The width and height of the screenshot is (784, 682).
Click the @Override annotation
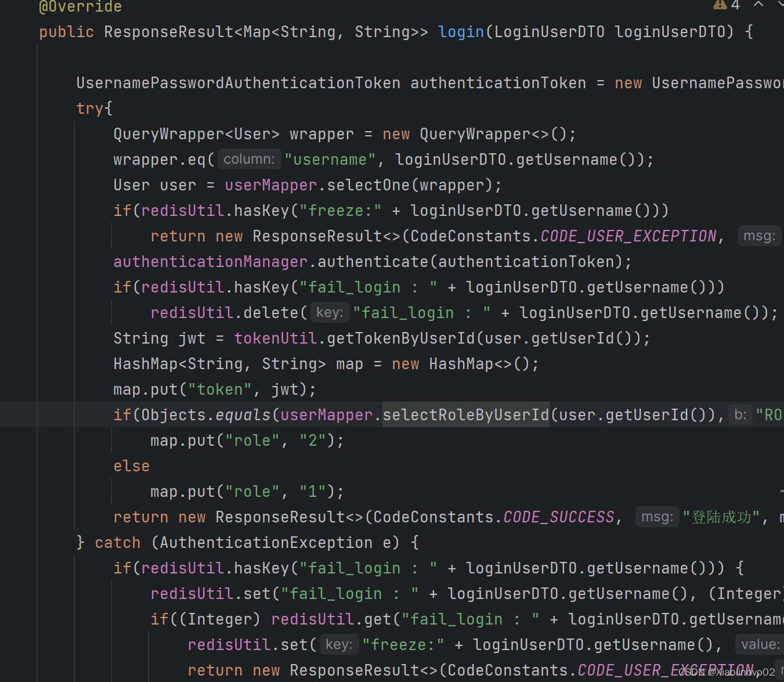pos(81,6)
